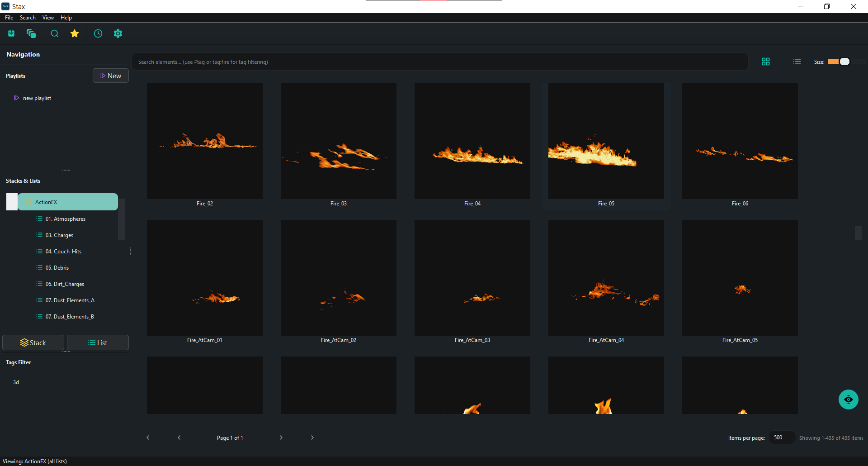868x466 pixels.
Task: Select the Fire_05 thumbnail
Action: click(606, 141)
